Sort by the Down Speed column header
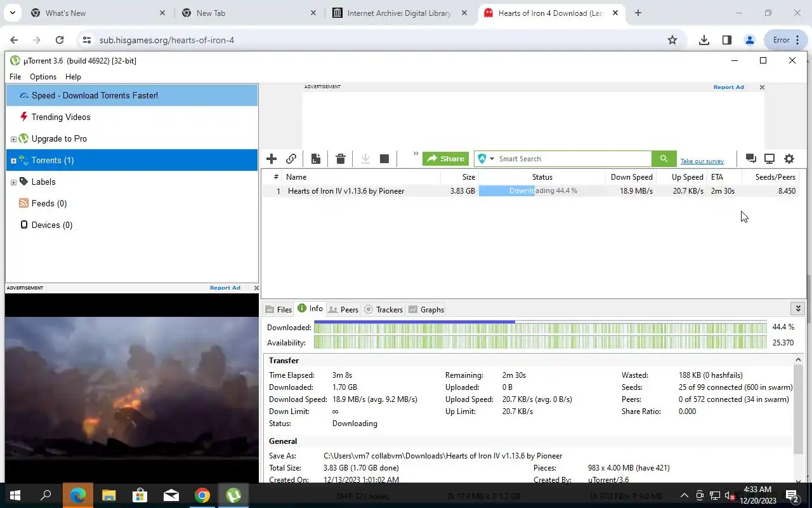812x508 pixels. pos(631,177)
